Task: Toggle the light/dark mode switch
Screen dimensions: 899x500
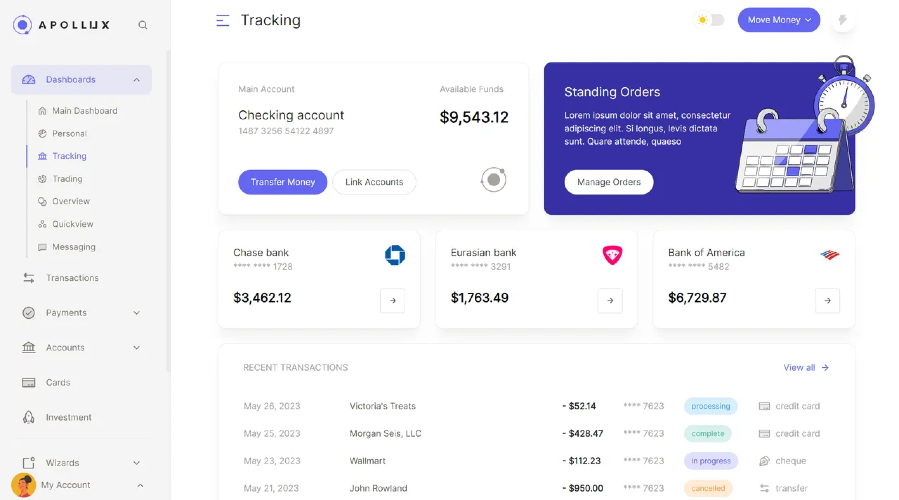Action: [x=709, y=20]
